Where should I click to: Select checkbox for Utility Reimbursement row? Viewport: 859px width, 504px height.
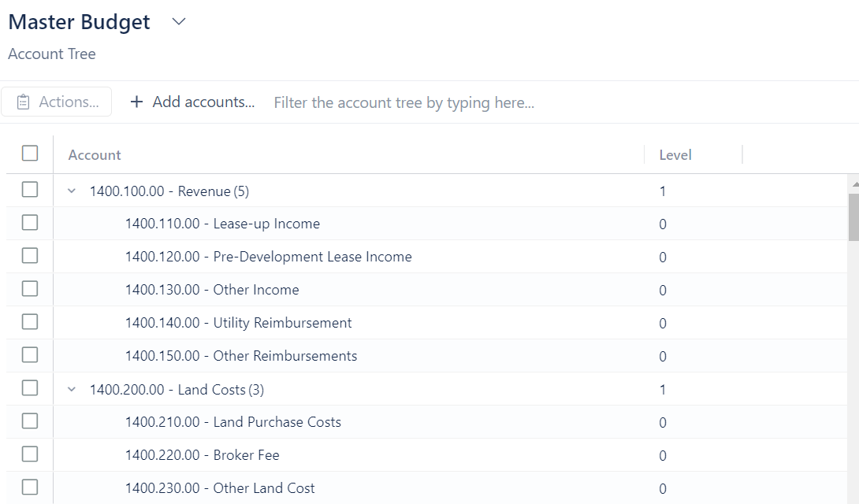point(30,322)
